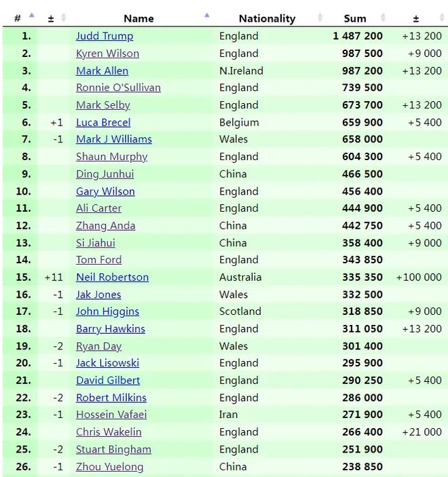
Task: Sort by rank change column arrows
Action: [x=63, y=18]
